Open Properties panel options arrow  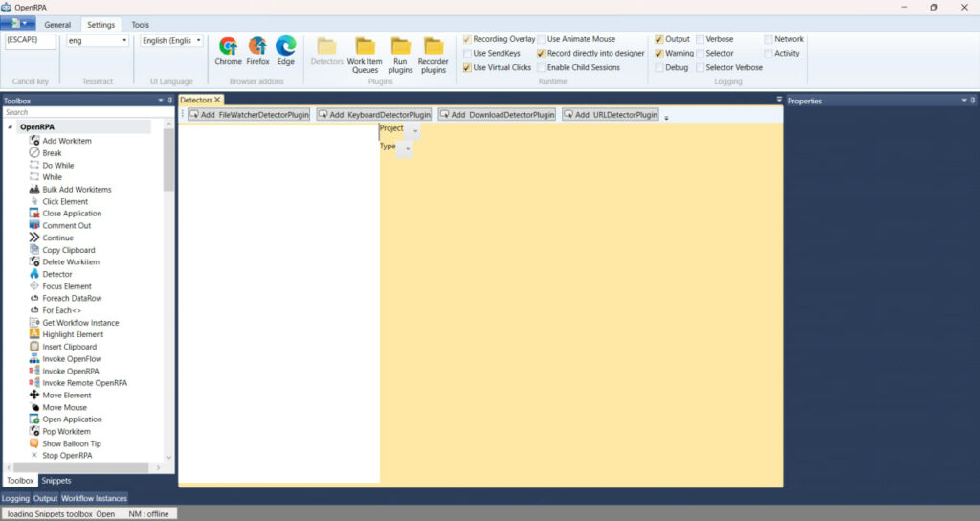click(964, 100)
